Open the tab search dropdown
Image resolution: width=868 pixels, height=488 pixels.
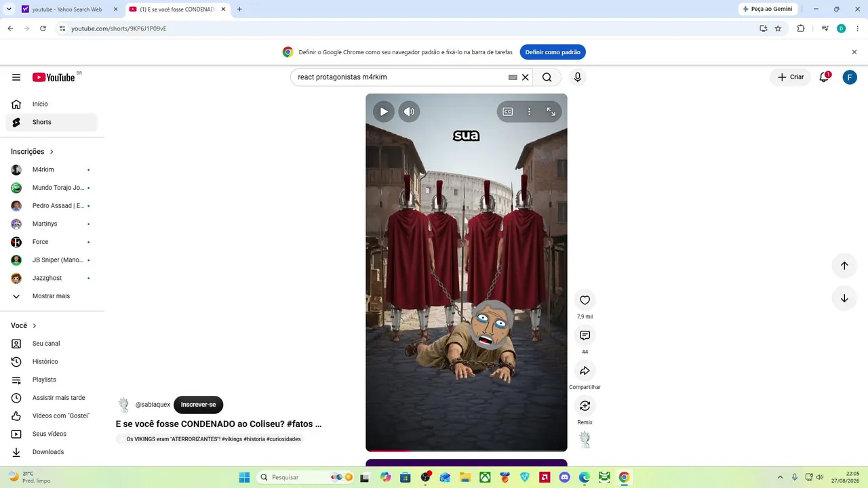[x=9, y=9]
